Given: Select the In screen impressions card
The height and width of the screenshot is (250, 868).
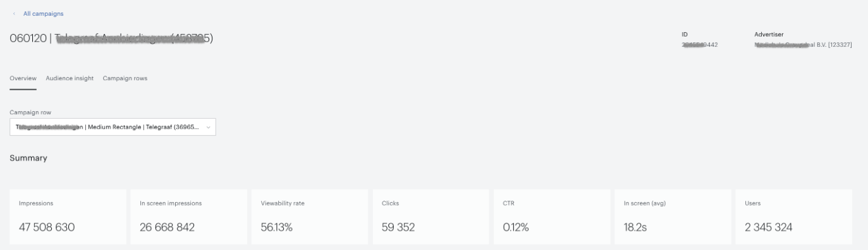Looking at the screenshot, I should coord(188,217).
